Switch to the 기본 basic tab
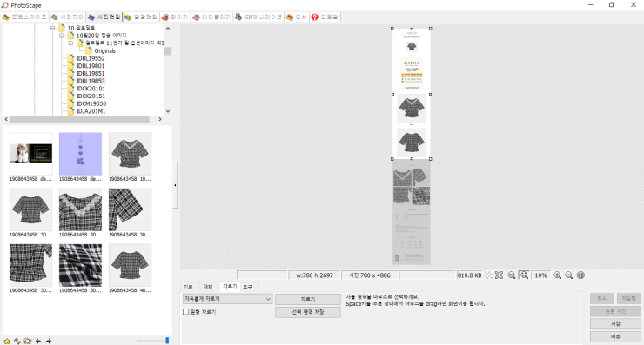Viewport: 644px width, 345px height. click(x=188, y=287)
